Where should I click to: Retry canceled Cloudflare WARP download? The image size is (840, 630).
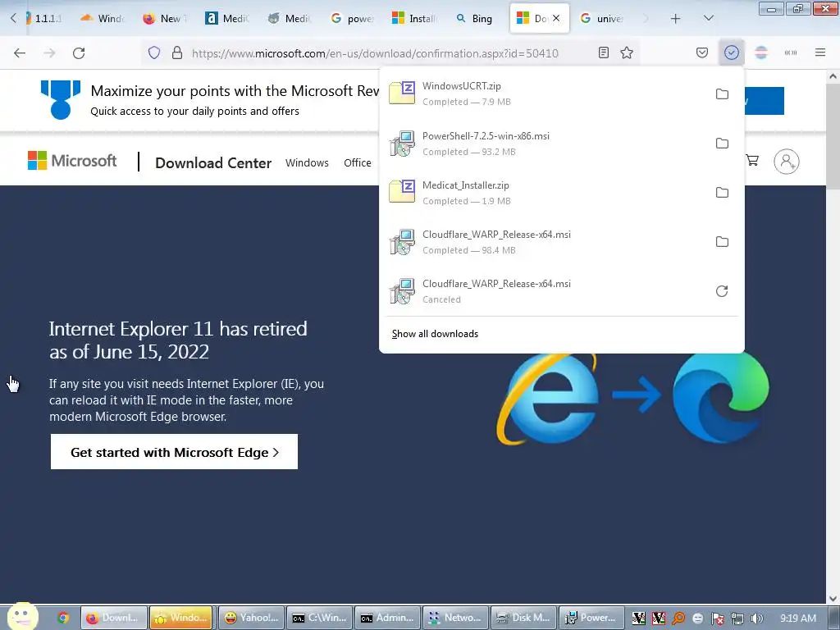pos(722,291)
